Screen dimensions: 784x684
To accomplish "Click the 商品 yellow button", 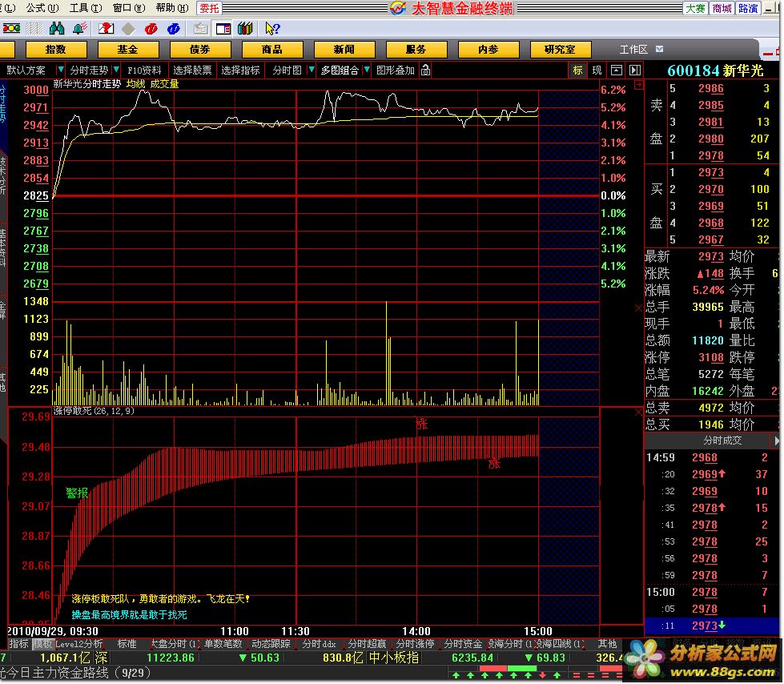I will 272,50.
